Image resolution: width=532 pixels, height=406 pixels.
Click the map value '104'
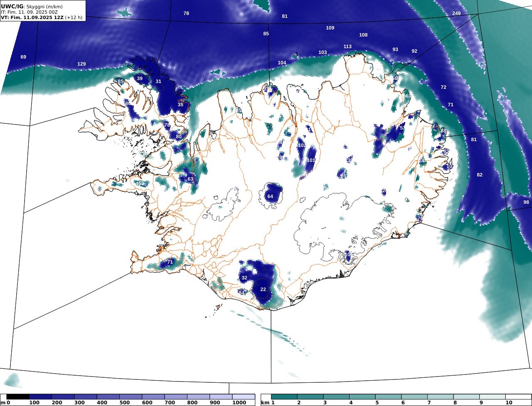(282, 63)
